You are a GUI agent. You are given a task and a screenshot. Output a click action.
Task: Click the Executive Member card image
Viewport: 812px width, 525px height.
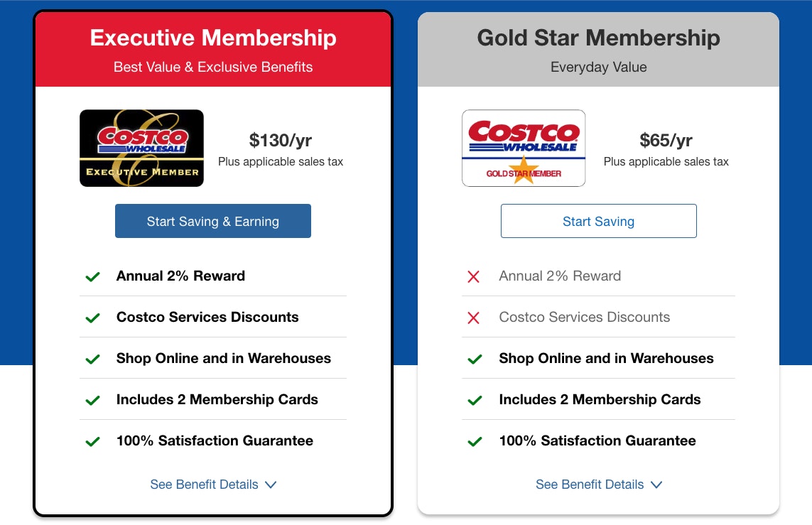[x=141, y=148]
